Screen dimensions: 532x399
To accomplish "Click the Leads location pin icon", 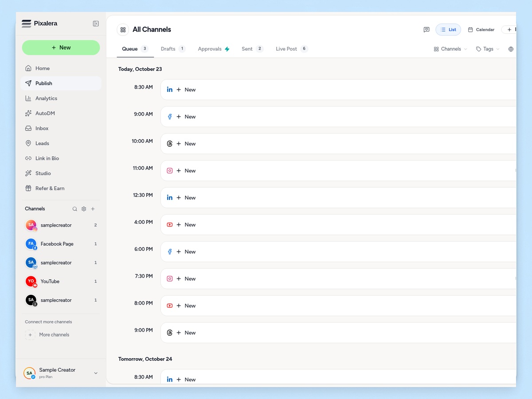I will tap(28, 144).
